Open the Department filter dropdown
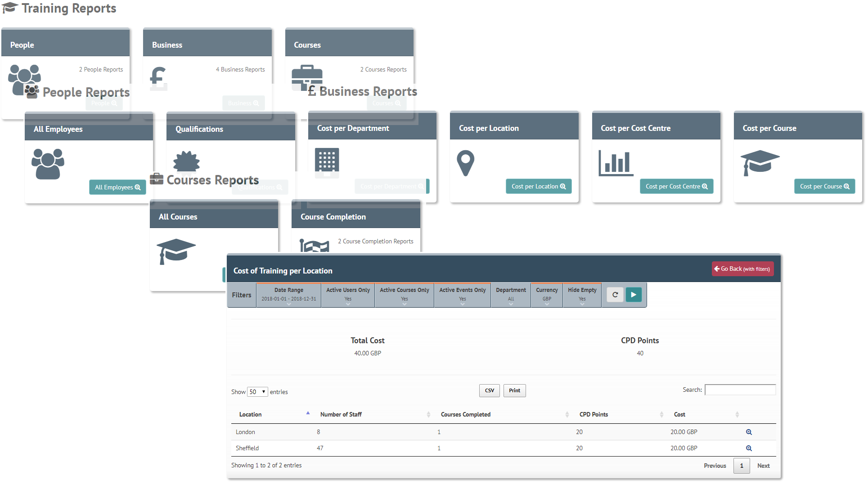The height and width of the screenshot is (484, 868). point(511,295)
